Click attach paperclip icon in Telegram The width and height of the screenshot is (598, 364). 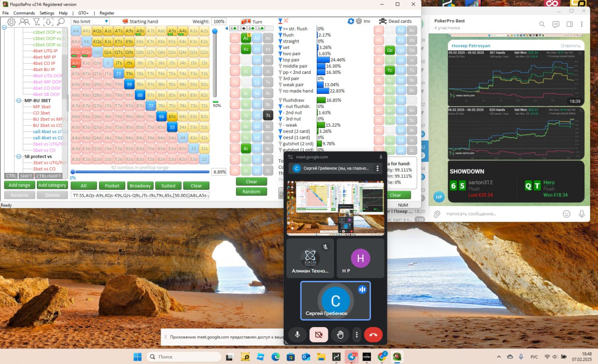[x=437, y=214]
